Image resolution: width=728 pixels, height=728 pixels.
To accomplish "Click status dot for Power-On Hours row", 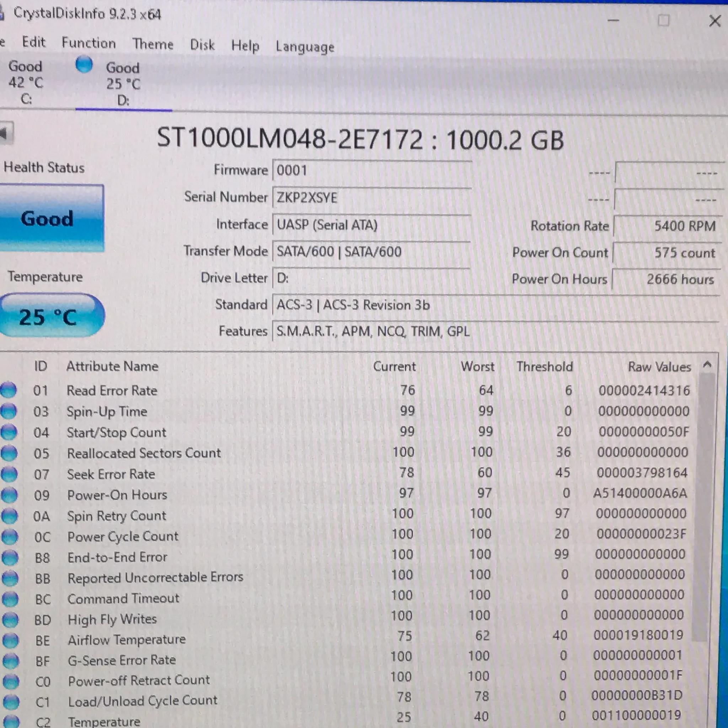I will tap(10, 495).
